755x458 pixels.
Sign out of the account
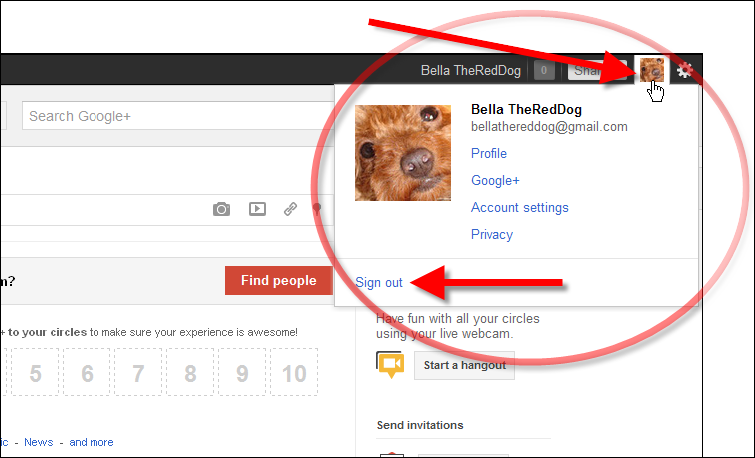click(x=378, y=282)
